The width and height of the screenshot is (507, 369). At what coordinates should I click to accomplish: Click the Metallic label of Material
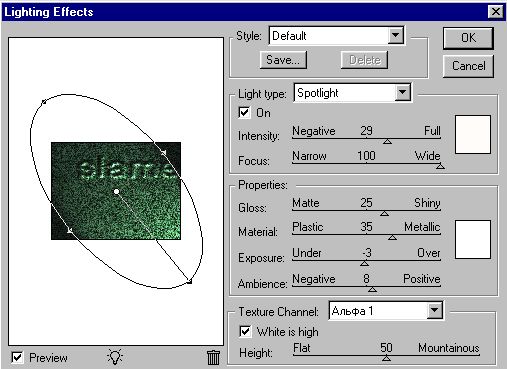point(422,227)
